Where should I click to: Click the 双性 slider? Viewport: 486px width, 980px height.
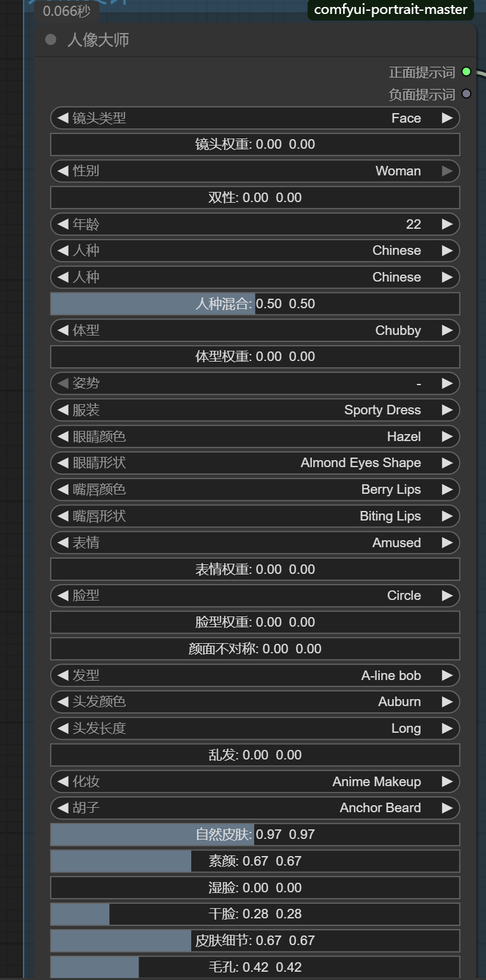(x=255, y=198)
